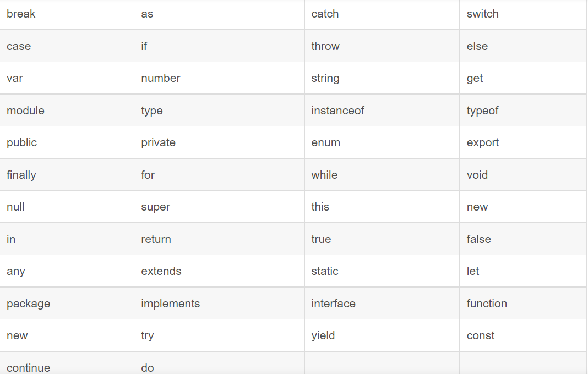
Task: Select the 'super' table cell
Action: pyautogui.click(x=155, y=207)
